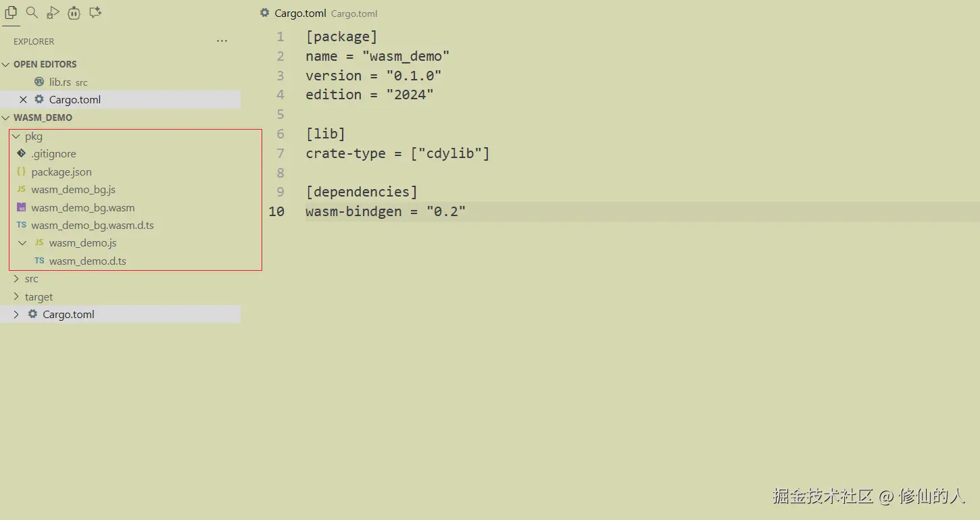980x520 pixels.
Task: Collapse the pkg folder
Action: 16,136
